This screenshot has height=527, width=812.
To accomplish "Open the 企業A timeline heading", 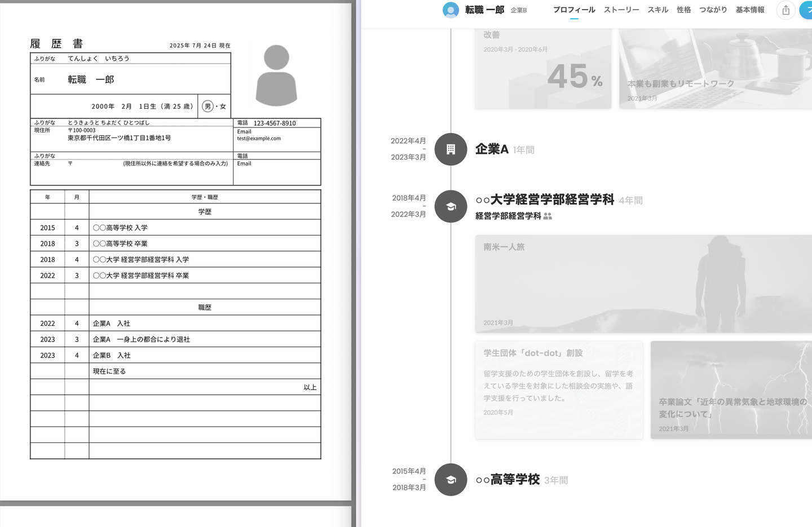I will [x=492, y=149].
